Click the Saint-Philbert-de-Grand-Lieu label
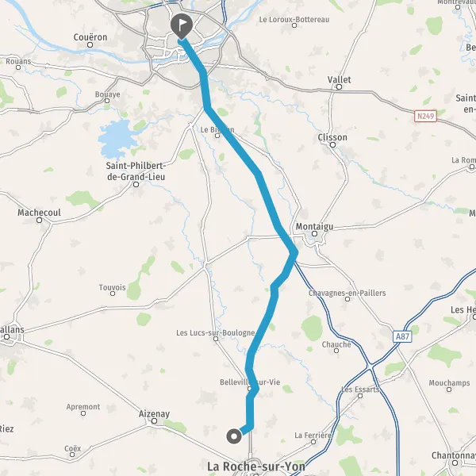 [x=136, y=171]
